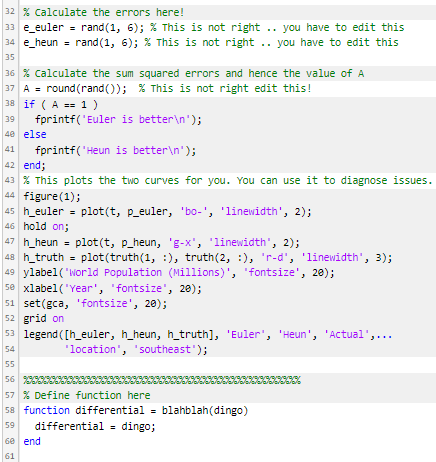
Task: Click the percent-sign divider on line 56
Action: pos(162,380)
